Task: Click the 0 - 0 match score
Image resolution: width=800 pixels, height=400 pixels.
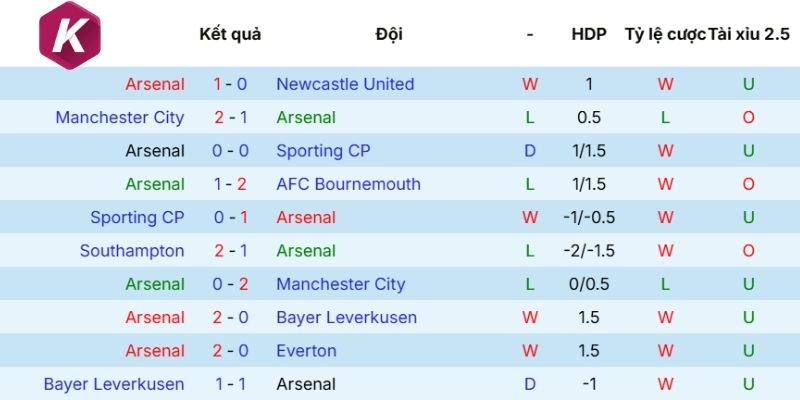Action: point(231,151)
